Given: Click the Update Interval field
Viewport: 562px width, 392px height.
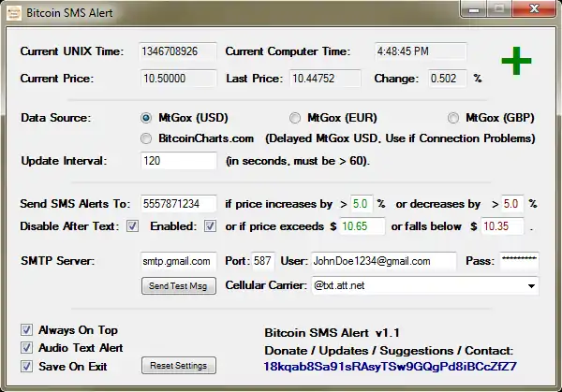Looking at the screenshot, I should (x=178, y=161).
